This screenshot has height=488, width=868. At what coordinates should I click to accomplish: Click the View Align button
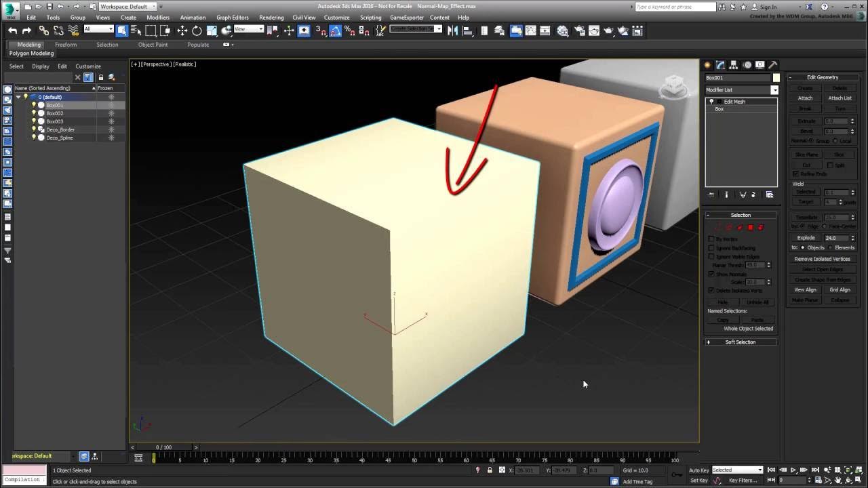(x=805, y=289)
